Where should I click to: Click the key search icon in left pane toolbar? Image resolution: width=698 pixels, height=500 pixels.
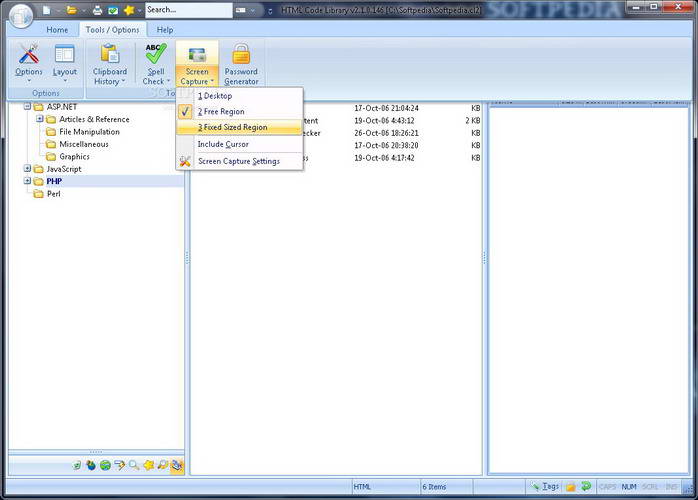(162, 465)
